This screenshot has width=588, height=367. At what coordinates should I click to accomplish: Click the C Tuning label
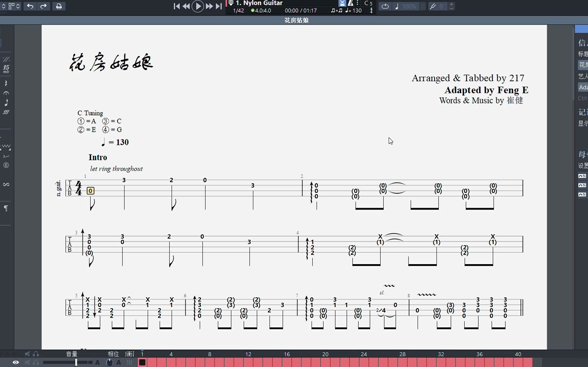[90, 113]
